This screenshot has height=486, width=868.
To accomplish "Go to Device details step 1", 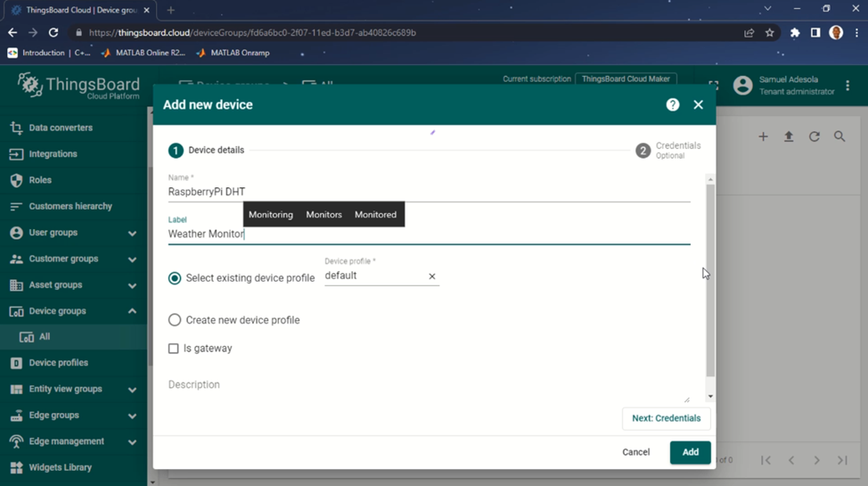I will click(x=206, y=150).
